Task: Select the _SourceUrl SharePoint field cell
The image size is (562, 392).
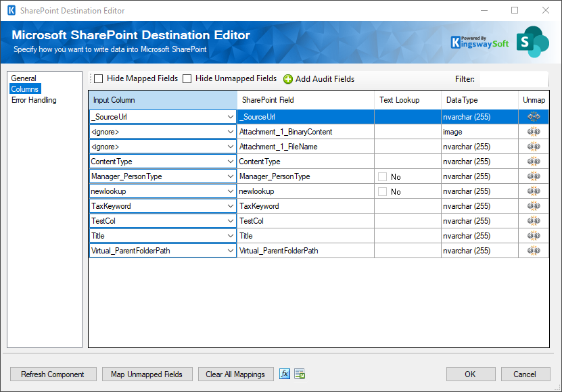Action: pos(306,117)
